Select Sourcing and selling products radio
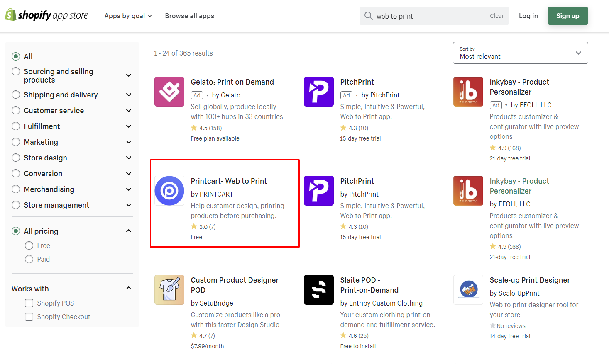The image size is (609, 364). 16,71
